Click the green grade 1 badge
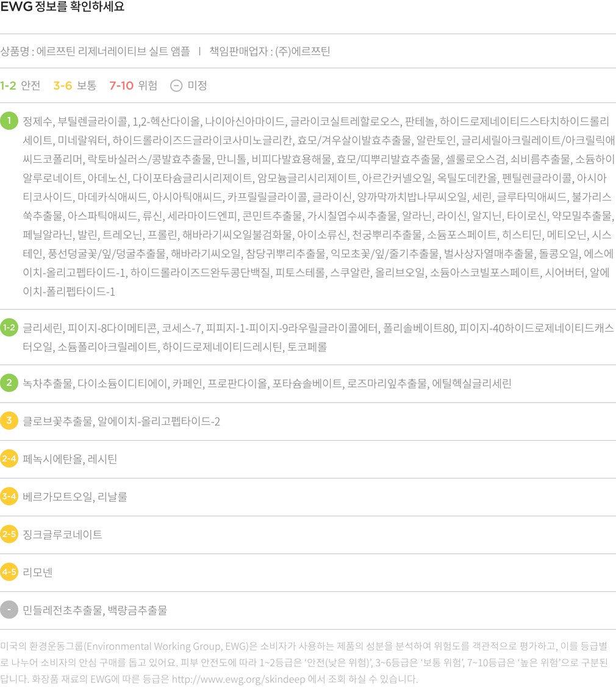Screen dimensions: 616x687 [9, 120]
